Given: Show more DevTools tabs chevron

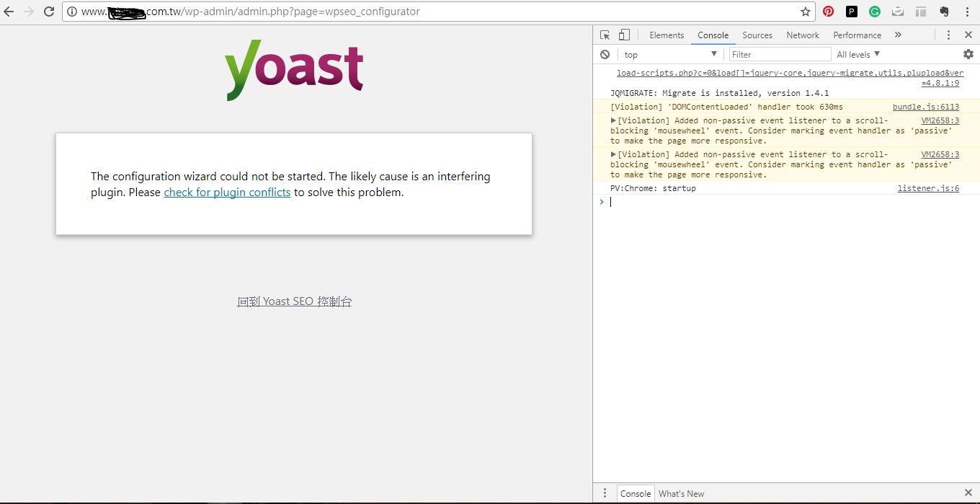Looking at the screenshot, I should pyautogui.click(x=898, y=35).
